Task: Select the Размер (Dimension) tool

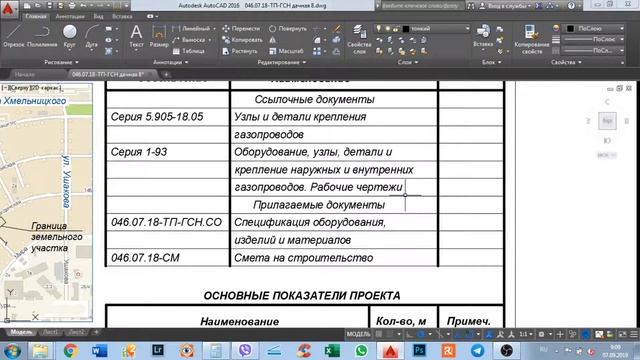Action: 159,36
